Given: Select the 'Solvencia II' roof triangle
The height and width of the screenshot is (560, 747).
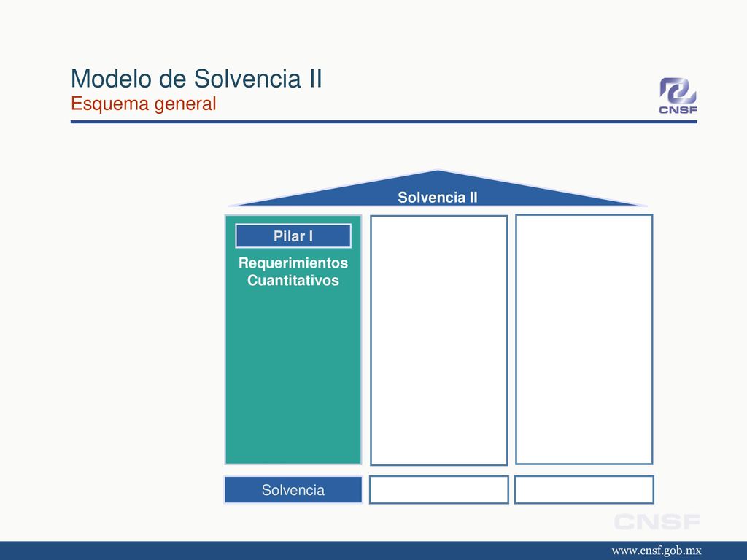Looking at the screenshot, I should 438,189.
